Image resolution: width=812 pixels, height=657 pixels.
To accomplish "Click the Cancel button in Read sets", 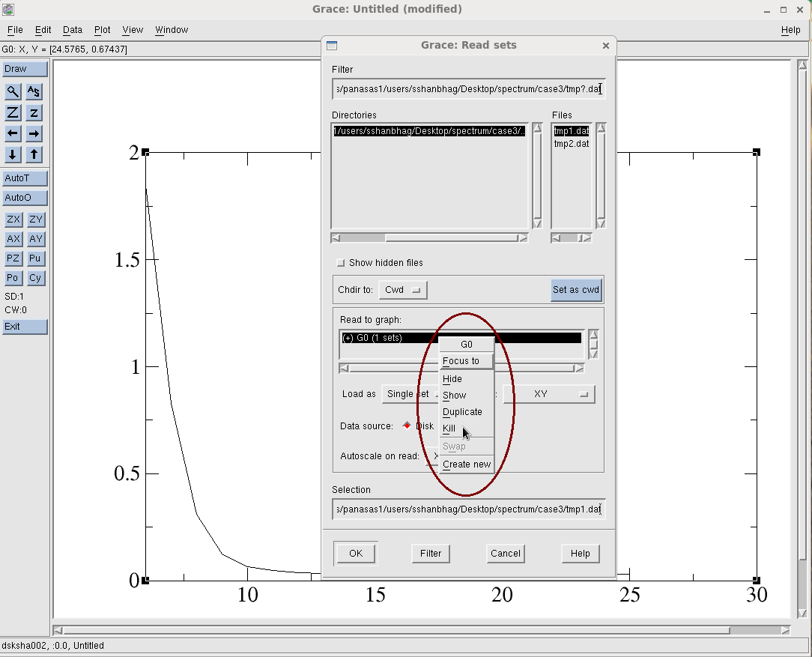I will tap(505, 553).
